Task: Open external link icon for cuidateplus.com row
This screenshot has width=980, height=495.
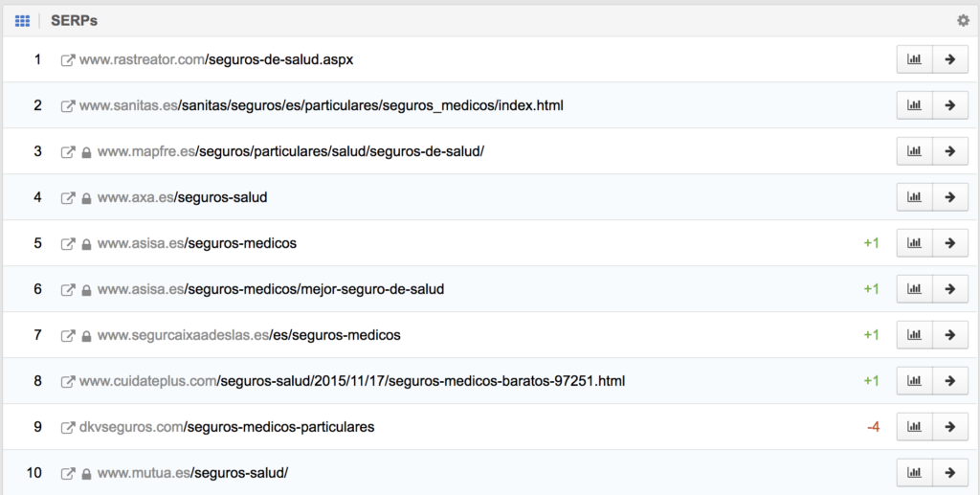Action: (68, 382)
